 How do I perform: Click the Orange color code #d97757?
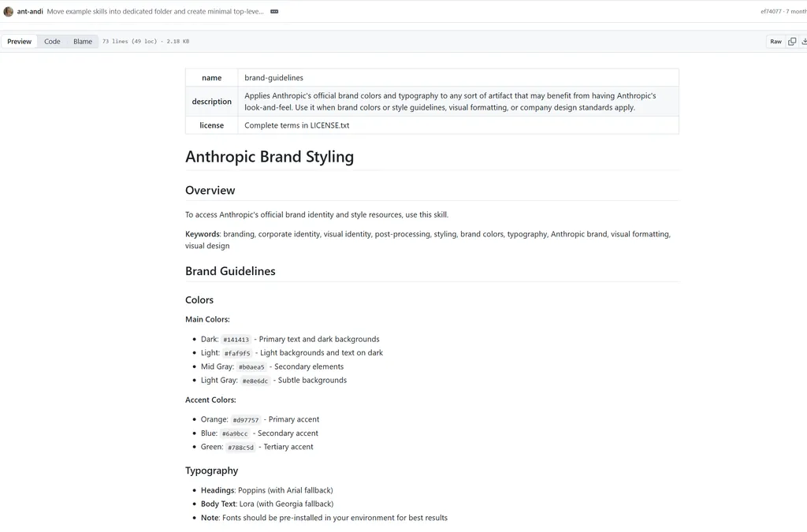(x=246, y=420)
